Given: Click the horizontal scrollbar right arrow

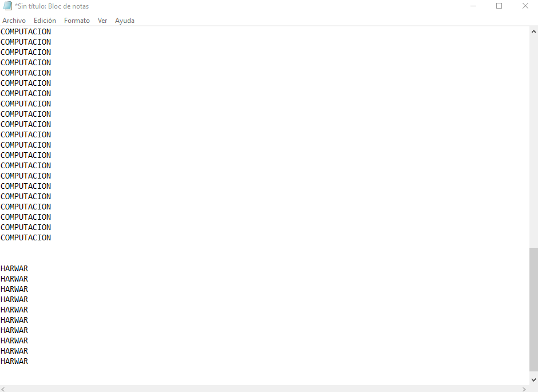Looking at the screenshot, I should (524, 389).
